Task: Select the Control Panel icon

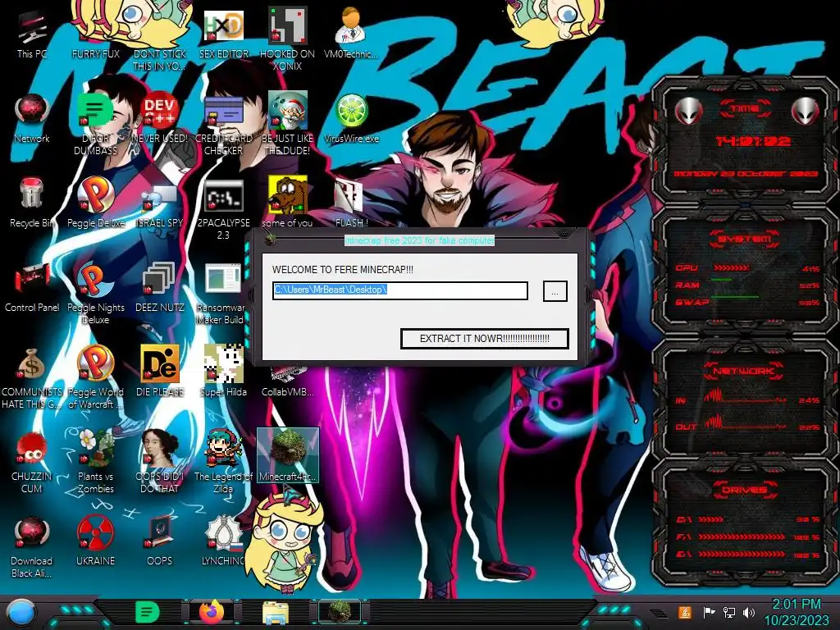Action: point(32,288)
